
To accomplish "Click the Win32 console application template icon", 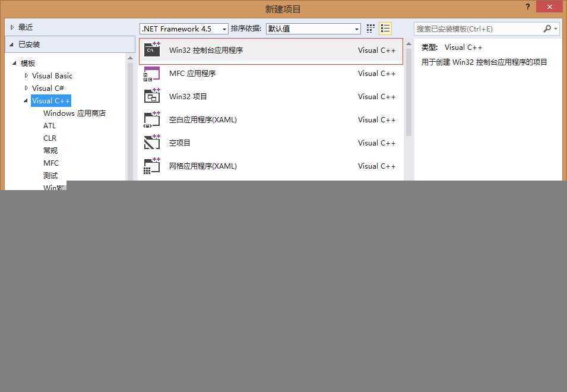I will click(152, 49).
